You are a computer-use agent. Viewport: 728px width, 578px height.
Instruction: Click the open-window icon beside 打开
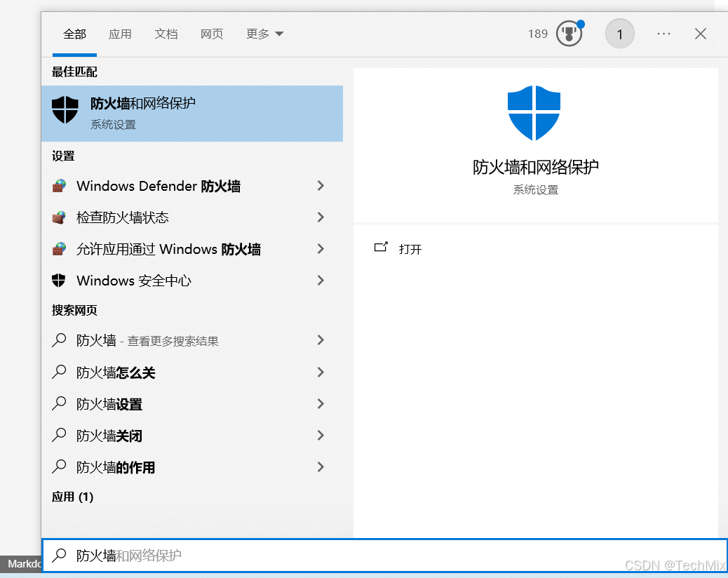pos(381,248)
